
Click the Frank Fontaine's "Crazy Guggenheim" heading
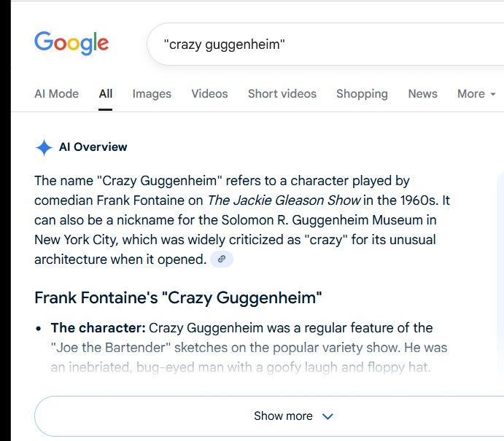point(178,298)
